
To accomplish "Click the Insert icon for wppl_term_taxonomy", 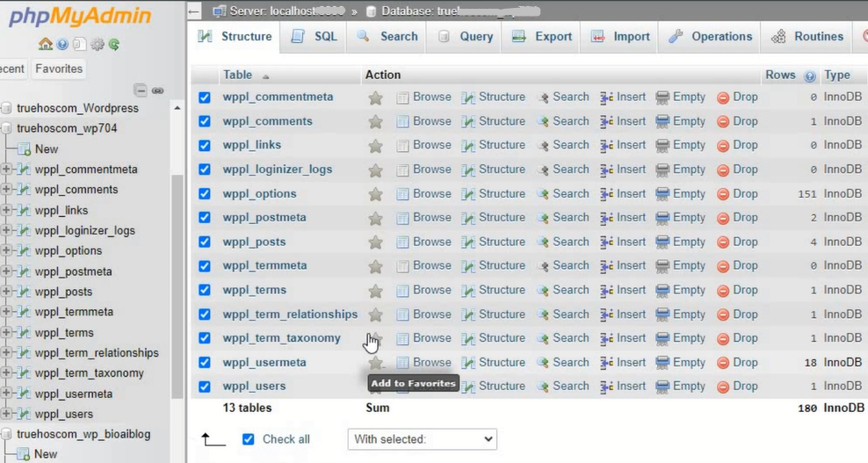I will pos(606,339).
